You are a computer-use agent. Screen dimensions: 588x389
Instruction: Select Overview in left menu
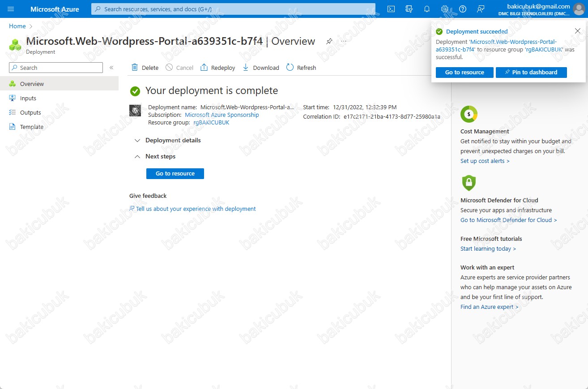tap(59, 84)
